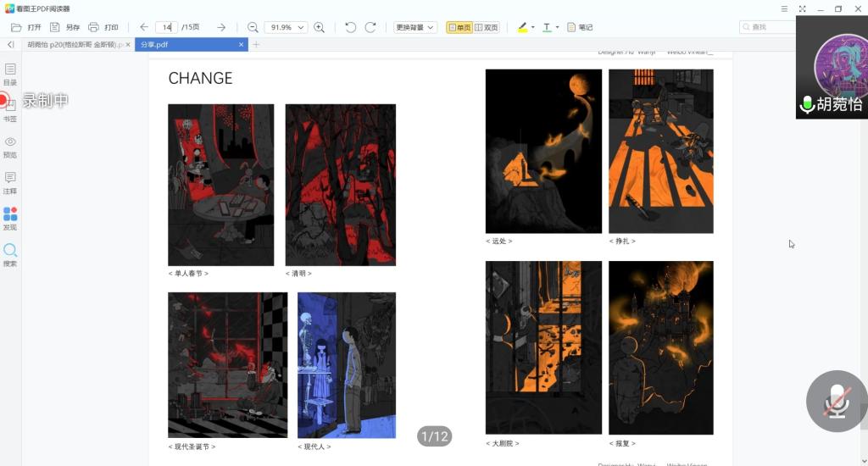Image resolution: width=868 pixels, height=466 pixels.
Task: Click the < 单人春节 > caption
Action: (x=188, y=274)
